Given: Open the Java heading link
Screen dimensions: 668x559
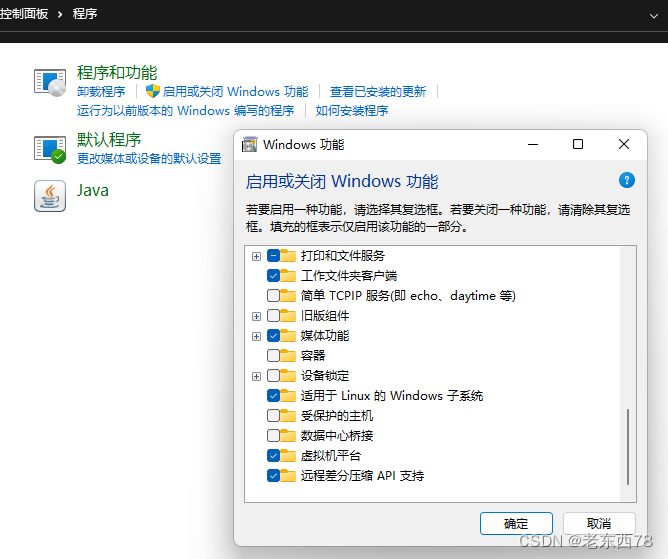Looking at the screenshot, I should pyautogui.click(x=92, y=190).
